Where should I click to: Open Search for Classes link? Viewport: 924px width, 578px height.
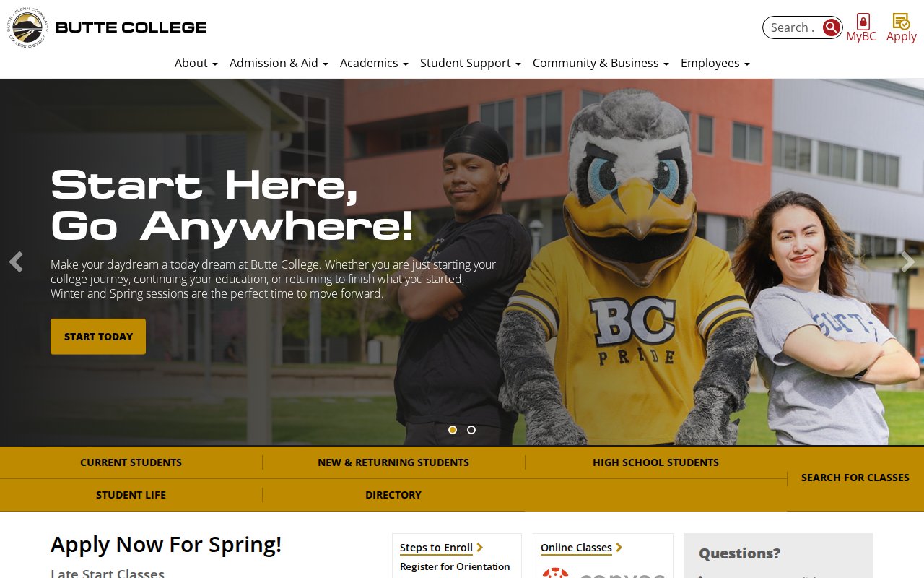tap(855, 478)
